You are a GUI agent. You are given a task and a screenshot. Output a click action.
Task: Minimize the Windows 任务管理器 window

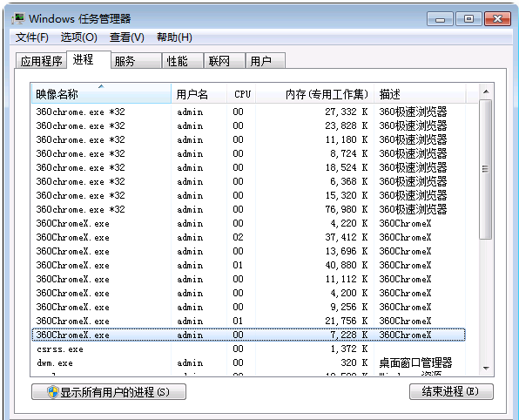click(x=441, y=19)
